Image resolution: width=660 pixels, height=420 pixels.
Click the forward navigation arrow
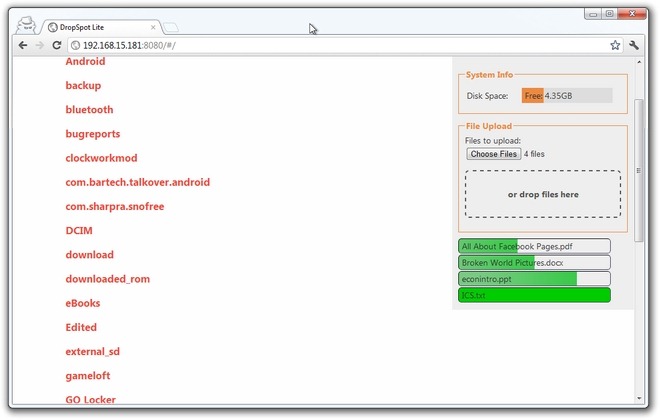coord(40,45)
